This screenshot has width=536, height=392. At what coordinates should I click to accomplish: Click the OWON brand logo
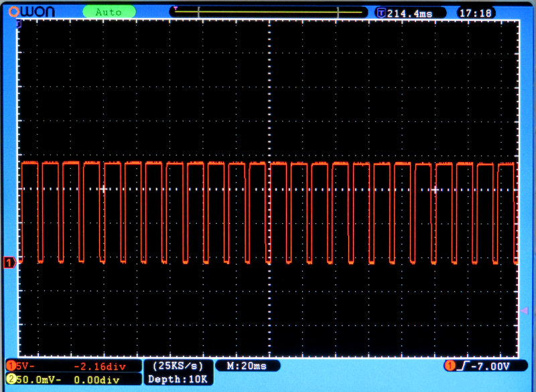point(31,11)
